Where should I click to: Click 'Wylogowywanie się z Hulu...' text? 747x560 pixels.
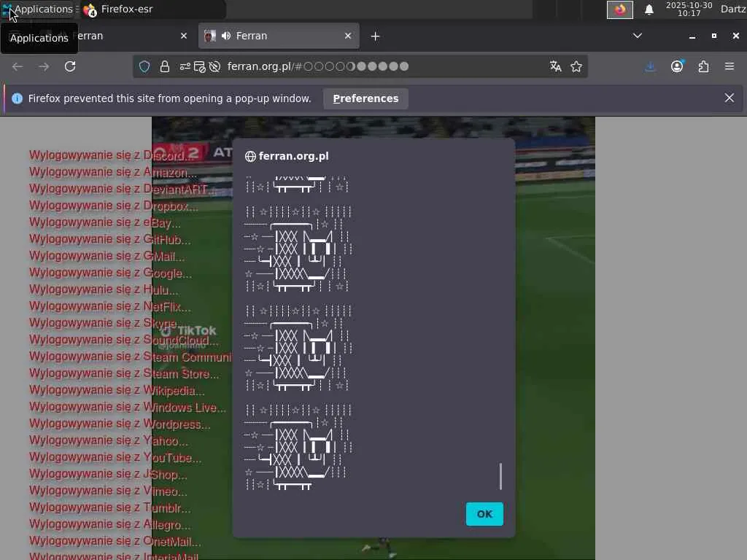[x=104, y=289]
